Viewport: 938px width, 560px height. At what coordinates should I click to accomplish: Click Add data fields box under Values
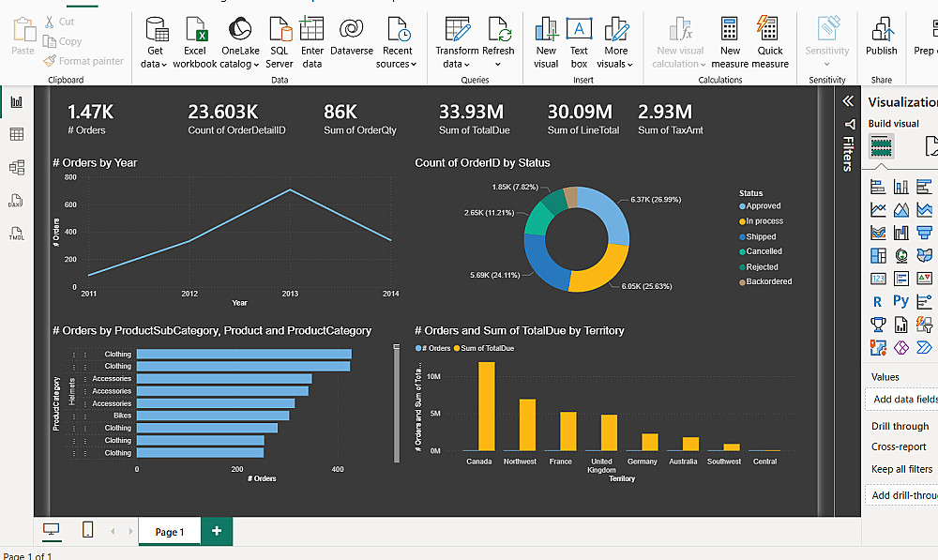point(904,399)
